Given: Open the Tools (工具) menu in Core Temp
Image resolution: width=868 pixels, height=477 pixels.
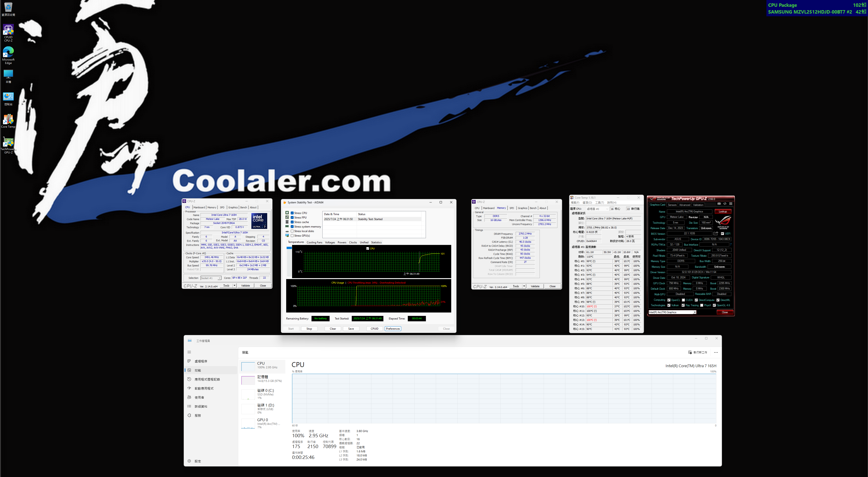Looking at the screenshot, I should [x=599, y=203].
